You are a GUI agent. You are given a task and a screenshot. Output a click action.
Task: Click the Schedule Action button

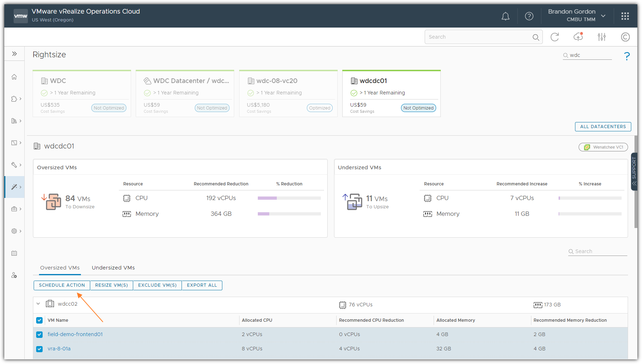pos(62,285)
